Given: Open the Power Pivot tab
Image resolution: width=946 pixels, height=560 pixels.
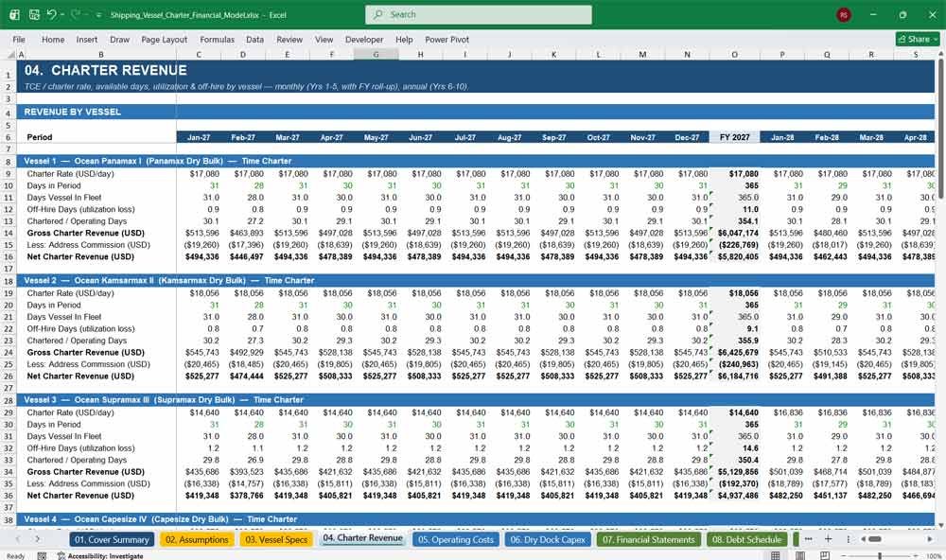Looking at the screenshot, I should [447, 39].
